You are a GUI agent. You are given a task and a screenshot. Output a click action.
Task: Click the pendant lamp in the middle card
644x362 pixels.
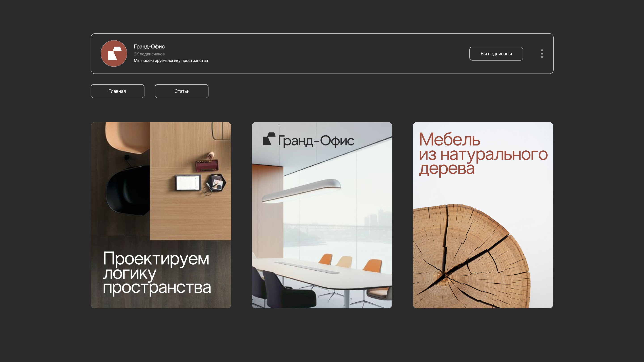[x=301, y=191]
